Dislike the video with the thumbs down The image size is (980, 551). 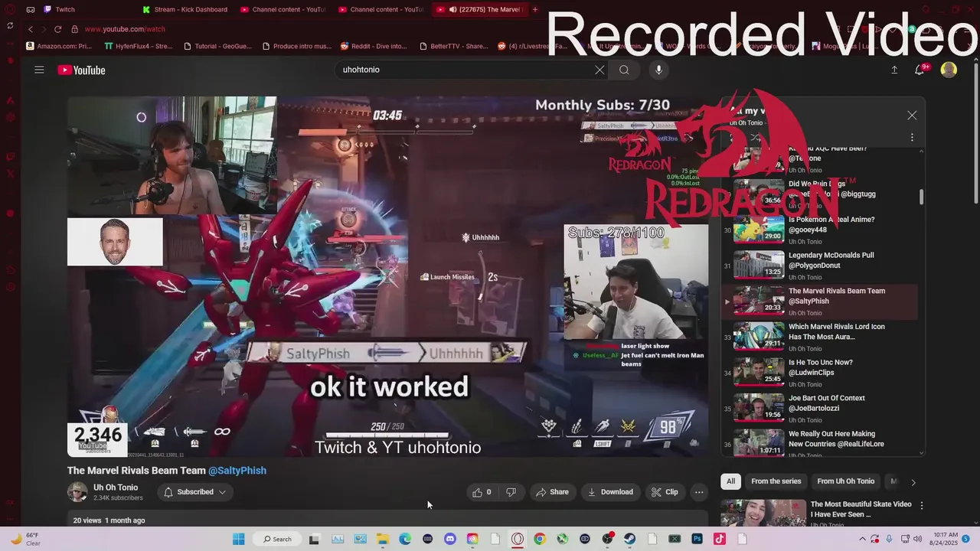(511, 492)
